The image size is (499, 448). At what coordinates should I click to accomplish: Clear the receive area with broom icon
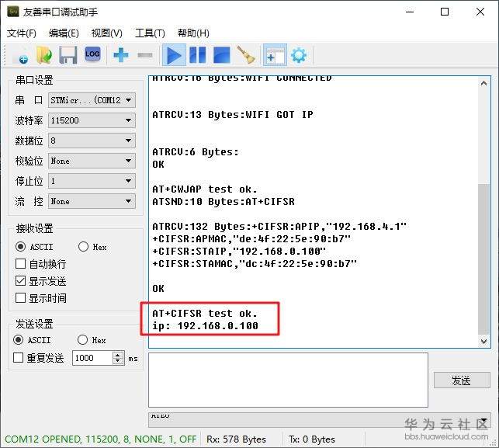245,55
